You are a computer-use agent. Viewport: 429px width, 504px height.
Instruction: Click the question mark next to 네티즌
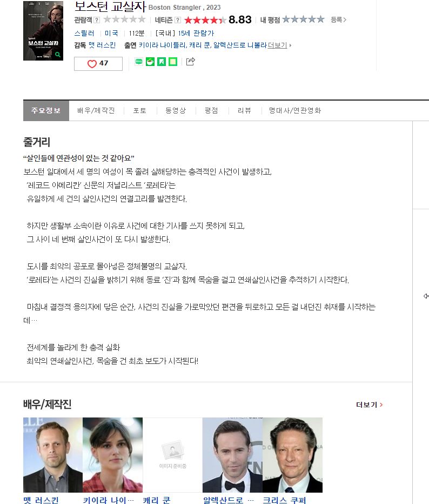pyautogui.click(x=178, y=20)
